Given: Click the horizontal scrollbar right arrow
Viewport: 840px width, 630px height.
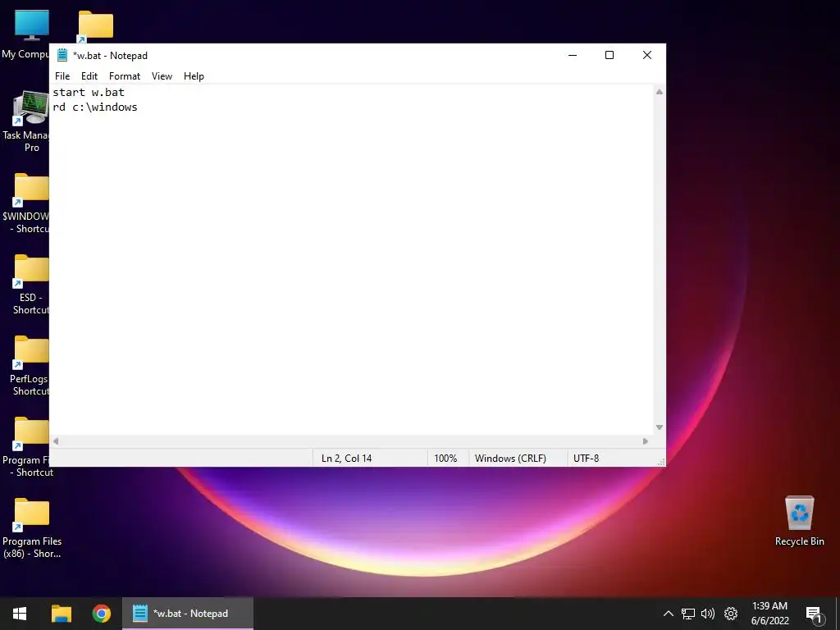Looking at the screenshot, I should coord(646,441).
